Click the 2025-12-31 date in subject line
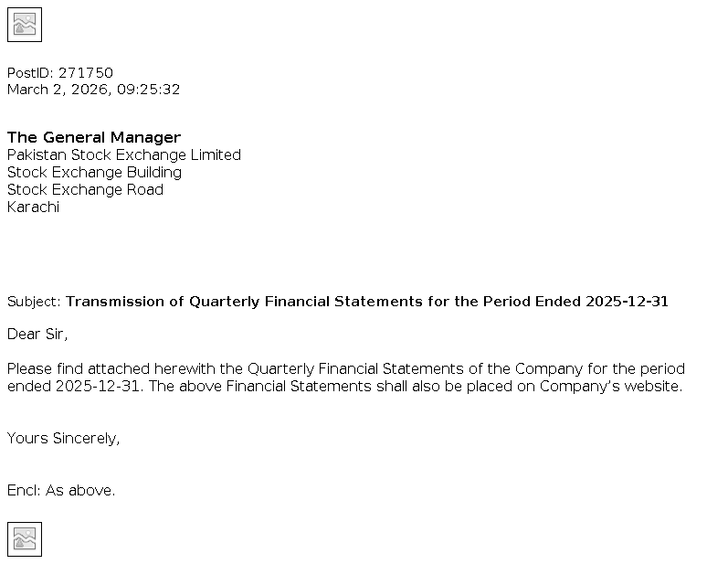This screenshot has width=728, height=564. tap(628, 302)
